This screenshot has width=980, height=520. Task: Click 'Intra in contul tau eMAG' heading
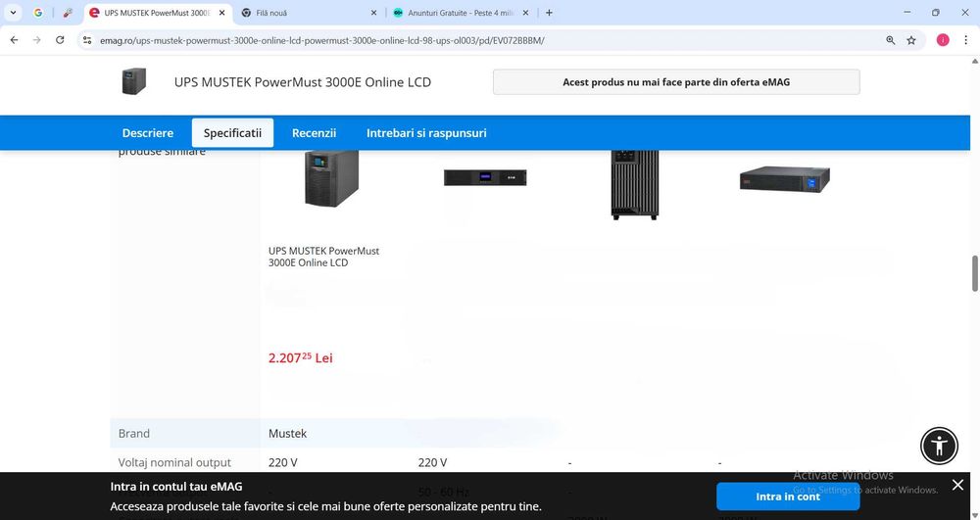click(x=176, y=487)
